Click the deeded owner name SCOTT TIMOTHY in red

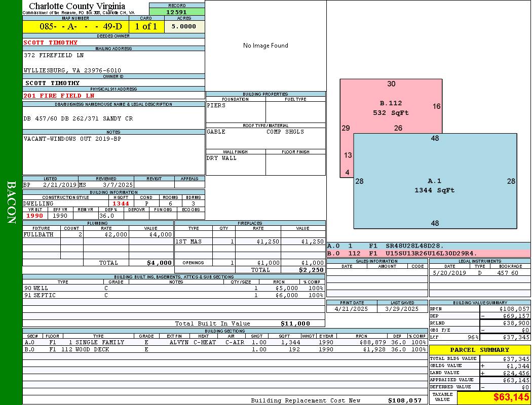click(51, 43)
